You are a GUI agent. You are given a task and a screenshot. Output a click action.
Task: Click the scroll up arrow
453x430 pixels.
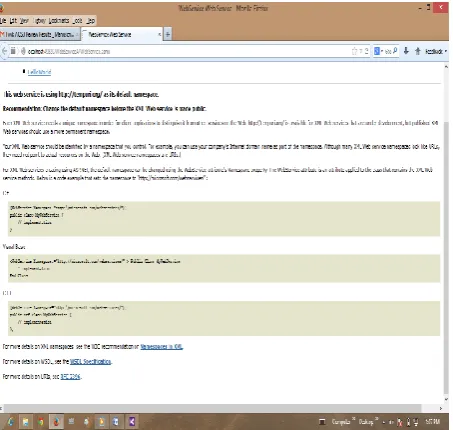[x=446, y=67]
